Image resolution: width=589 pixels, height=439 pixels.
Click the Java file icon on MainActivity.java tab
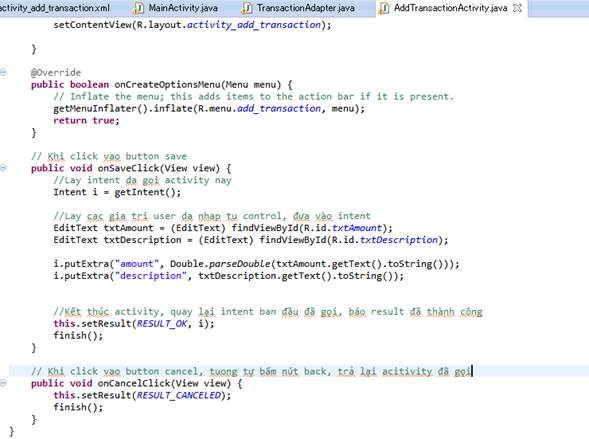point(139,8)
